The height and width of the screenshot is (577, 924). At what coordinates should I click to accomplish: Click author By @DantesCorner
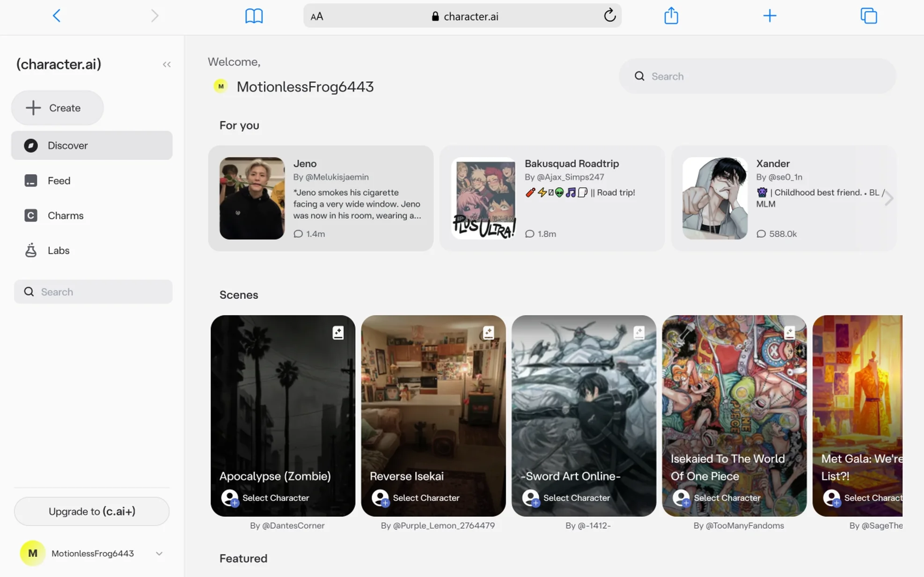point(287,525)
